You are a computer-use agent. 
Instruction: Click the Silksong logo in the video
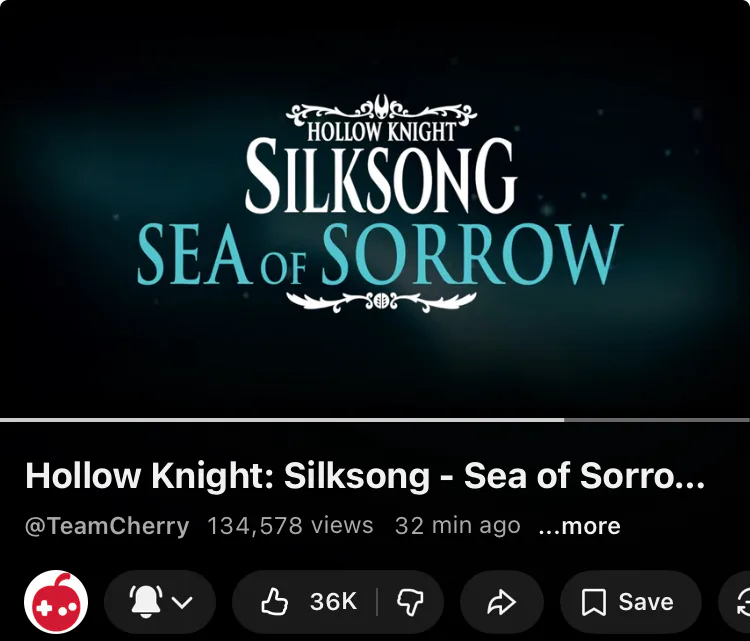381,175
